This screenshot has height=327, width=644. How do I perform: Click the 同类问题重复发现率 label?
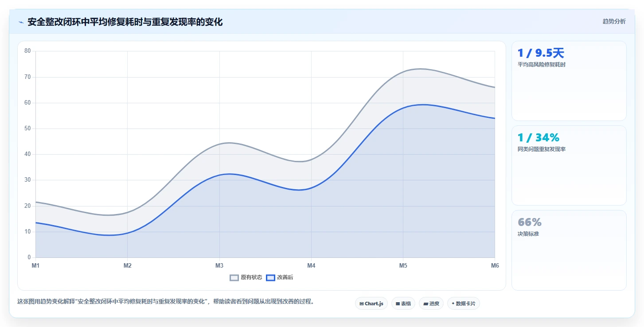click(541, 149)
